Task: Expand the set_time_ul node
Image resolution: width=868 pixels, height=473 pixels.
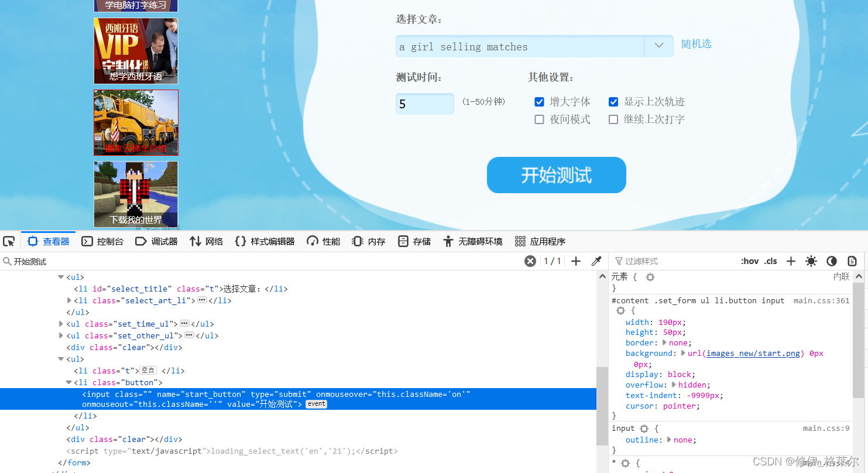Action: (61, 324)
